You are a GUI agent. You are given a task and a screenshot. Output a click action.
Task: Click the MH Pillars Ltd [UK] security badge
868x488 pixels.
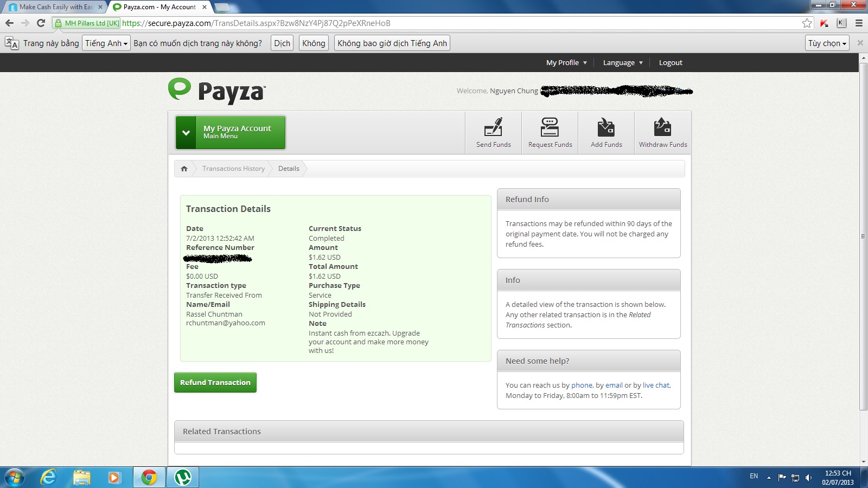pyautogui.click(x=87, y=23)
